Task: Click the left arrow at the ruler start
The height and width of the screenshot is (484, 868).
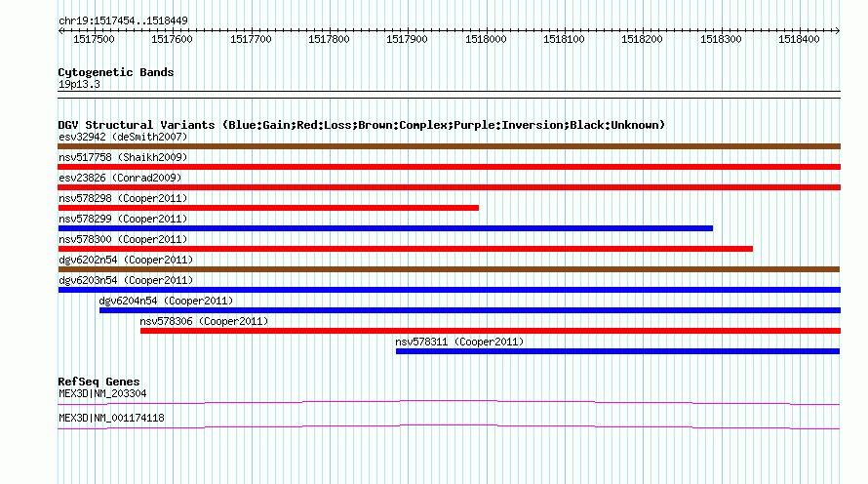Action: (60, 30)
